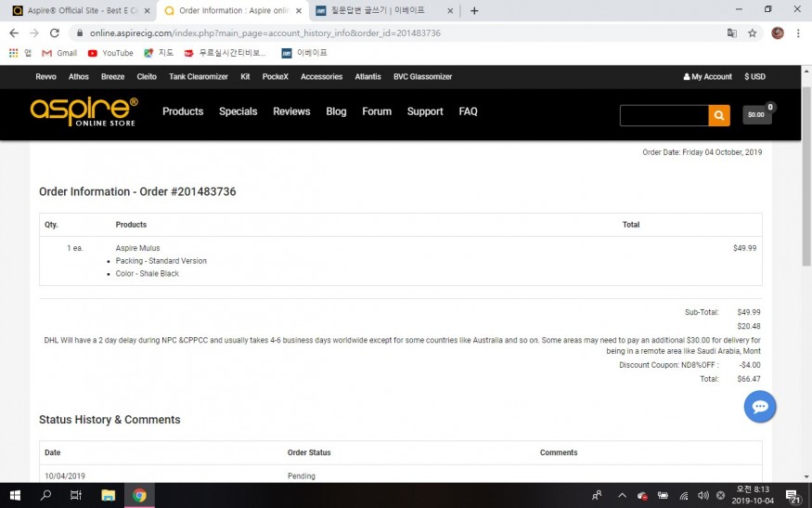Click the page vertical scrollbar
The width and height of the screenshot is (812, 508).
tap(806, 177)
